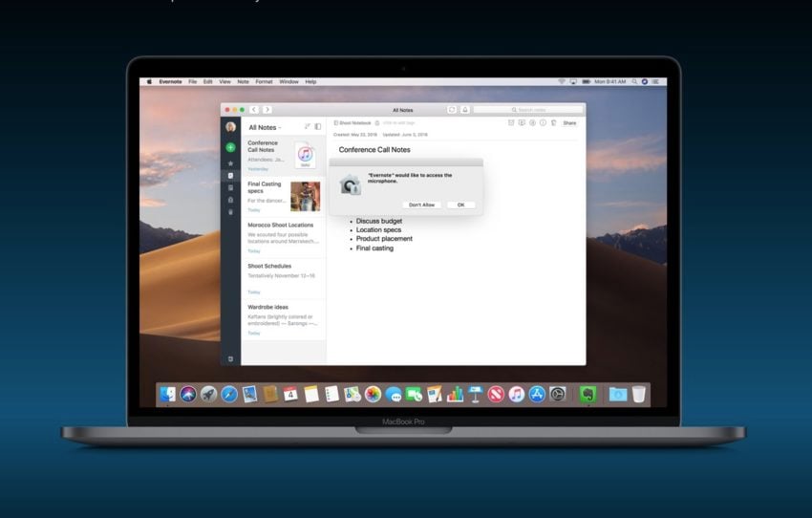Open the Help menu

pos(310,82)
